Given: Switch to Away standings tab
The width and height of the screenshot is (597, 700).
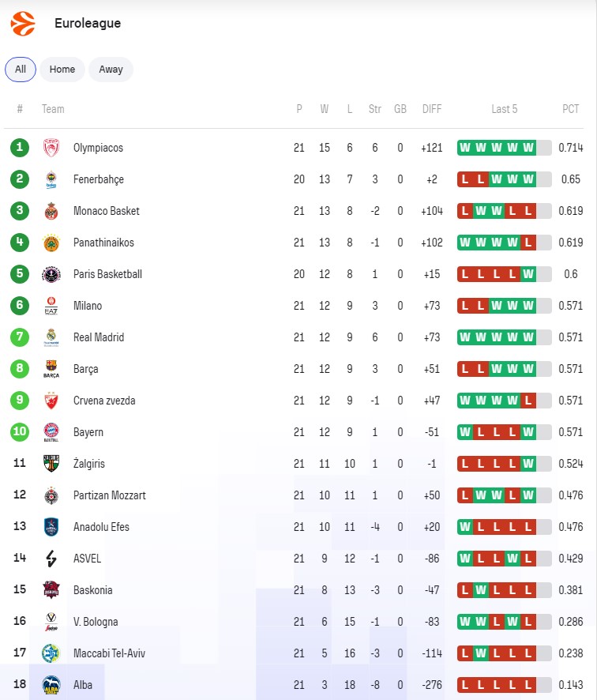Looking at the screenshot, I should point(111,70).
